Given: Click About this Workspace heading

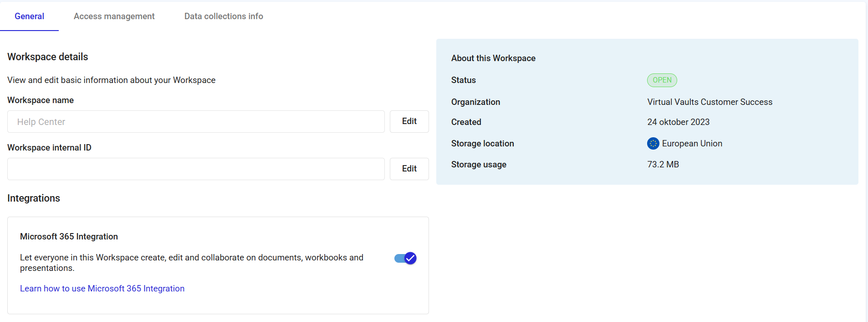Looking at the screenshot, I should click(x=493, y=58).
